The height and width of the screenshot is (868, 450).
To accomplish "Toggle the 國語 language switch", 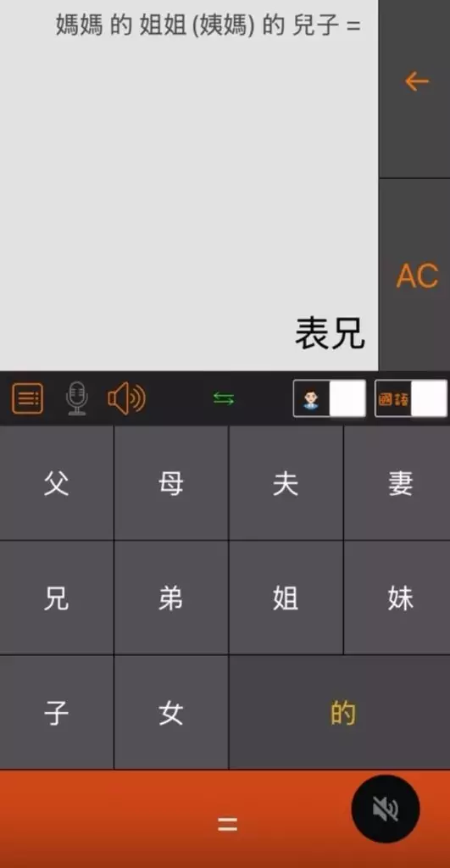I will [411, 398].
